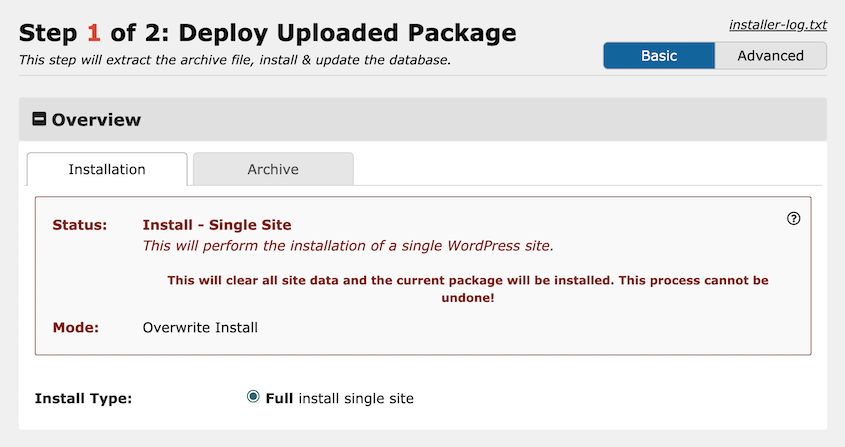
Task: Click the 'Status:' label
Action: click(x=79, y=225)
